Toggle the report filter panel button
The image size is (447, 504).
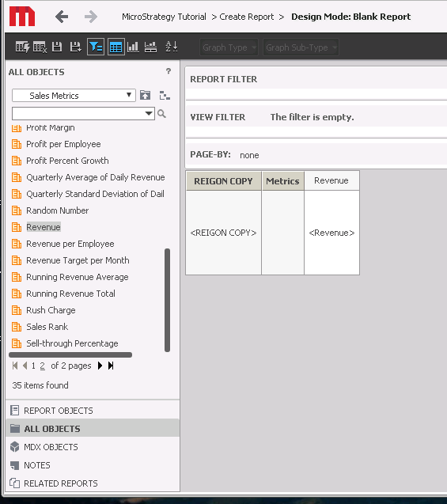pyautogui.click(x=96, y=47)
